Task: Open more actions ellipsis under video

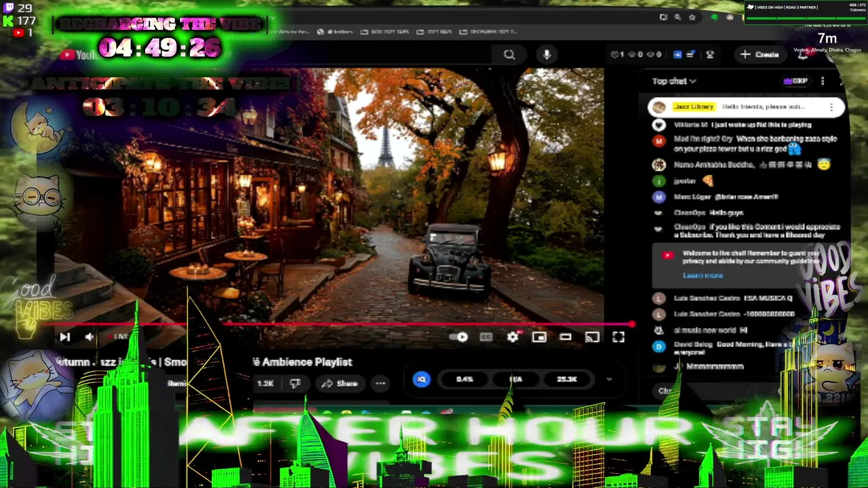Action: coord(380,384)
